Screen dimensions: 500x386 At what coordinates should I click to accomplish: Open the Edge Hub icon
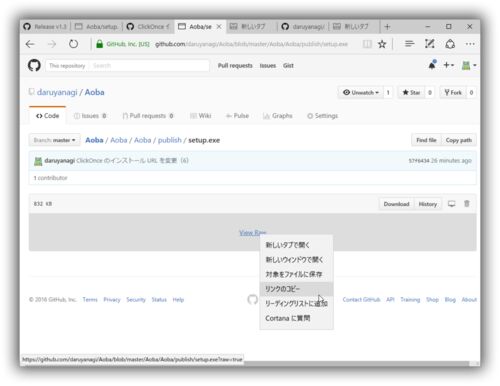(x=409, y=44)
